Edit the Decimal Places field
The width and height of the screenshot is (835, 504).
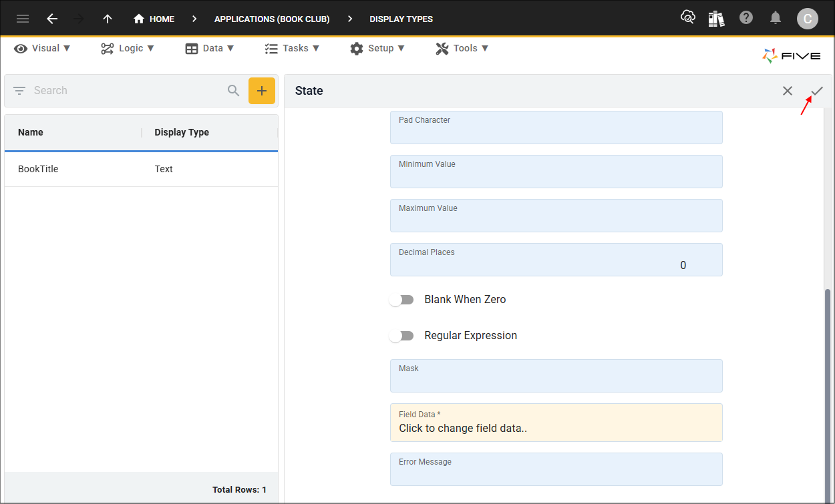[556, 260]
